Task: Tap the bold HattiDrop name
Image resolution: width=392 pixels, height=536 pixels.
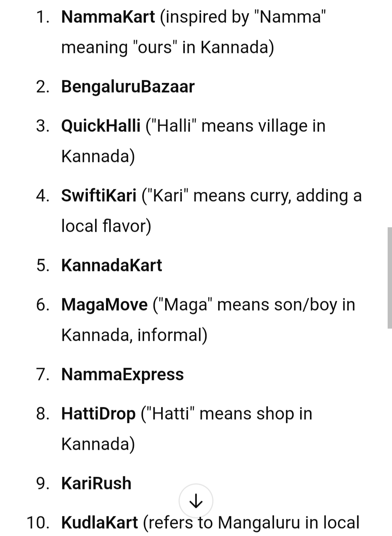Action: (x=98, y=414)
